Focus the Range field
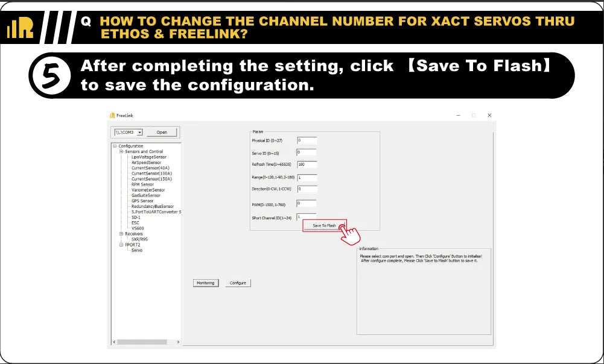The width and height of the screenshot is (604, 364). (x=307, y=178)
